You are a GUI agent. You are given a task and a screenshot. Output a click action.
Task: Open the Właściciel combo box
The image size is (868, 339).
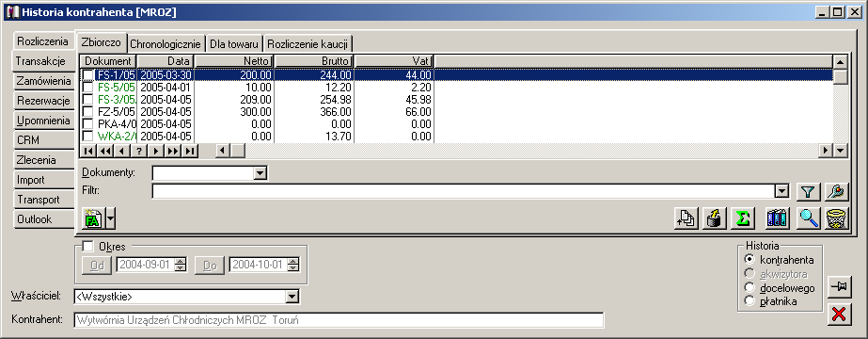pos(292,297)
